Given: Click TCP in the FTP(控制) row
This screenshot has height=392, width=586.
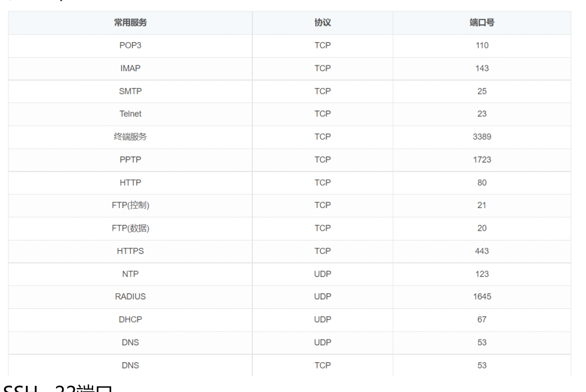Looking at the screenshot, I should [x=322, y=205].
